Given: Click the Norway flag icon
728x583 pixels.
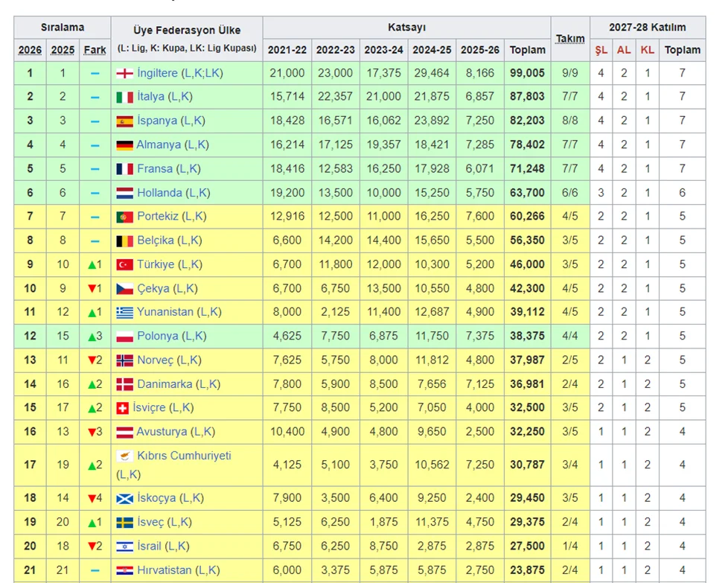Looking at the screenshot, I should coord(124,360).
